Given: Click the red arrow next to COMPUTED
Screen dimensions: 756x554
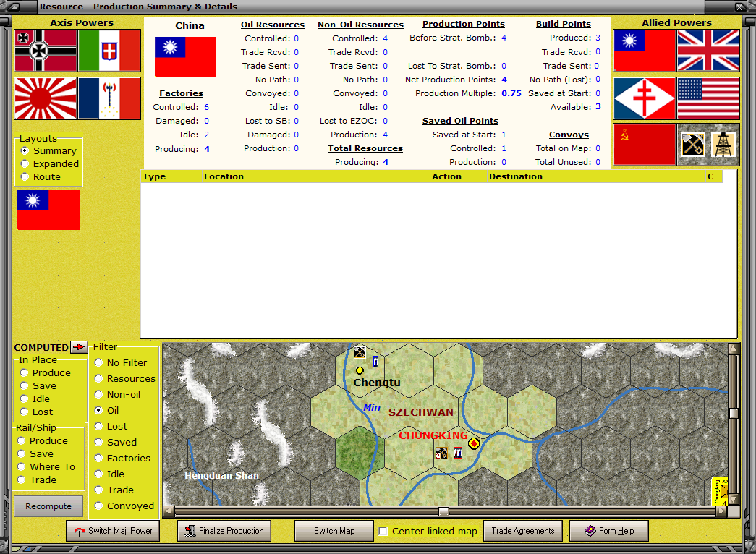Looking at the screenshot, I should click(78, 346).
